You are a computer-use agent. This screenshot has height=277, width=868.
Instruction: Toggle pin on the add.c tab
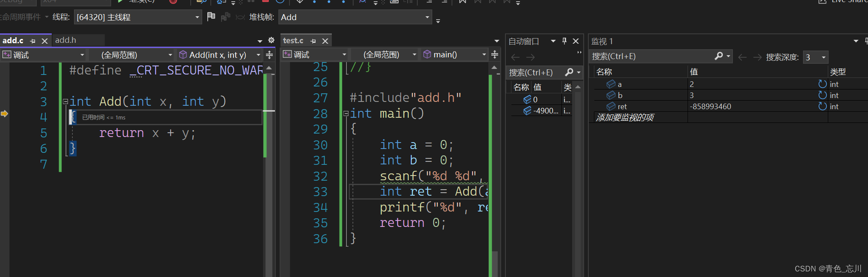coord(33,41)
